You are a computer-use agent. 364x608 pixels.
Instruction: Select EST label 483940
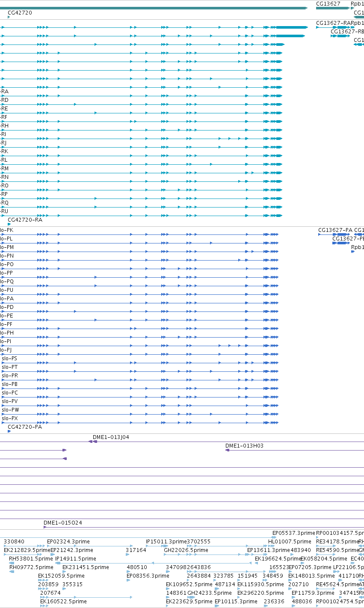pyautogui.click(x=301, y=550)
